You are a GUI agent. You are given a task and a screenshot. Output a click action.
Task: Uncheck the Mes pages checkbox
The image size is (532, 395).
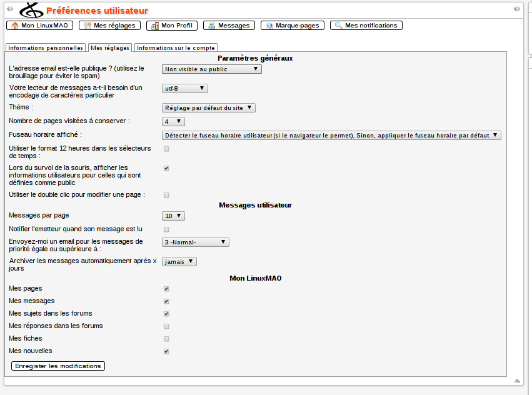coord(166,289)
